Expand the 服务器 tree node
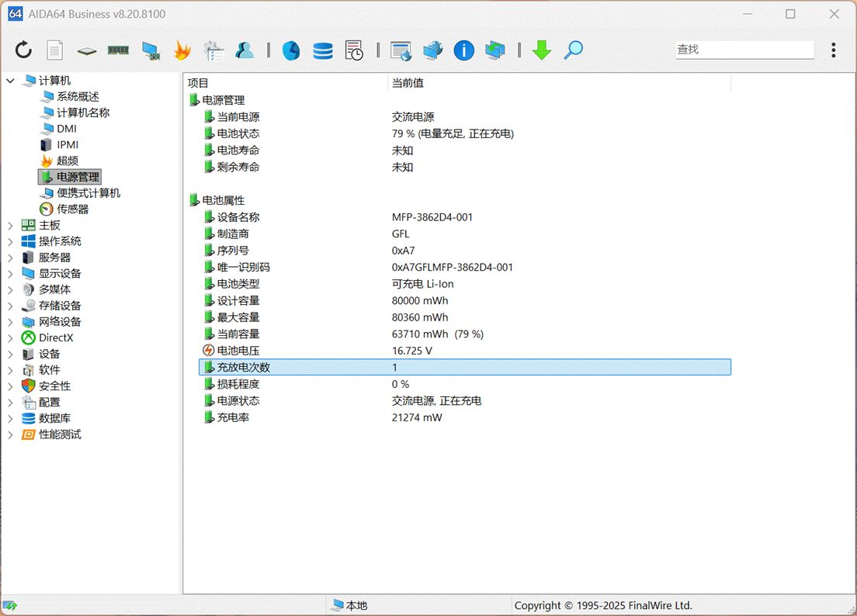857x616 pixels. pyautogui.click(x=10, y=258)
